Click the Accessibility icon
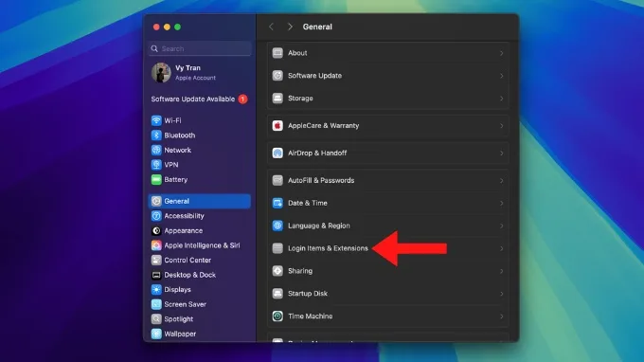 [x=156, y=216]
